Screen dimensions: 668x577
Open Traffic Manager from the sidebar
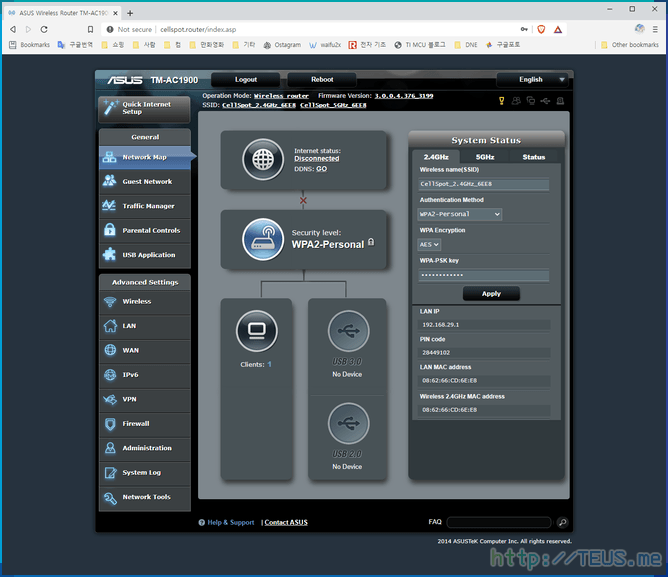coord(145,206)
